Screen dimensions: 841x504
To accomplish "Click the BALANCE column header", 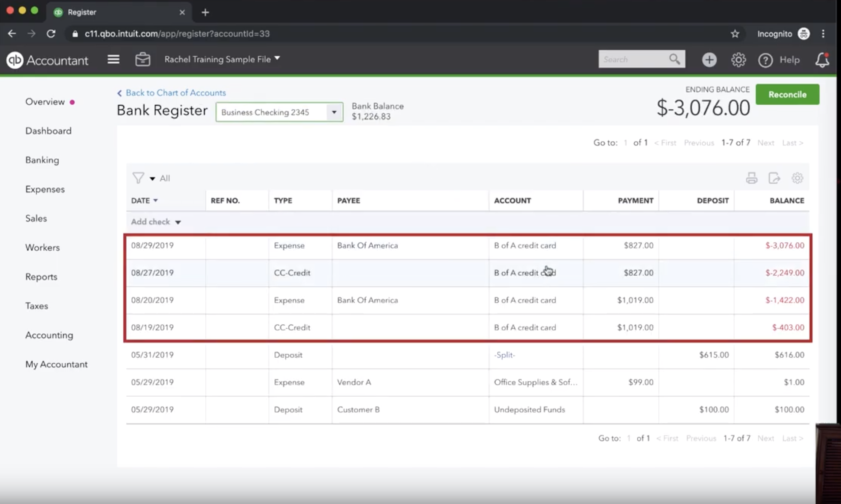I will tap(787, 201).
